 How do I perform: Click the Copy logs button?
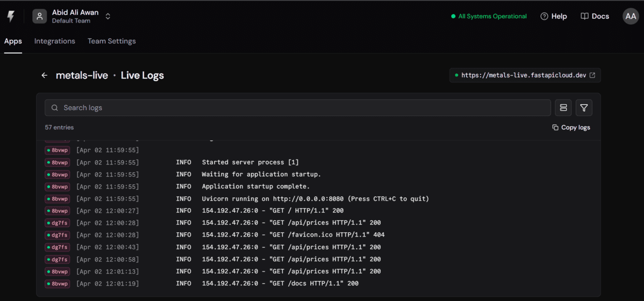point(571,127)
